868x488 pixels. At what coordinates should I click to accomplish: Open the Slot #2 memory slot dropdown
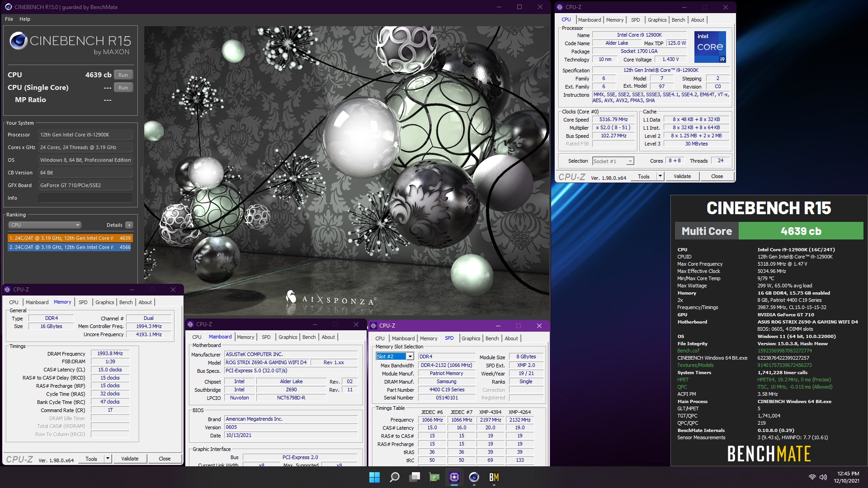(x=395, y=357)
